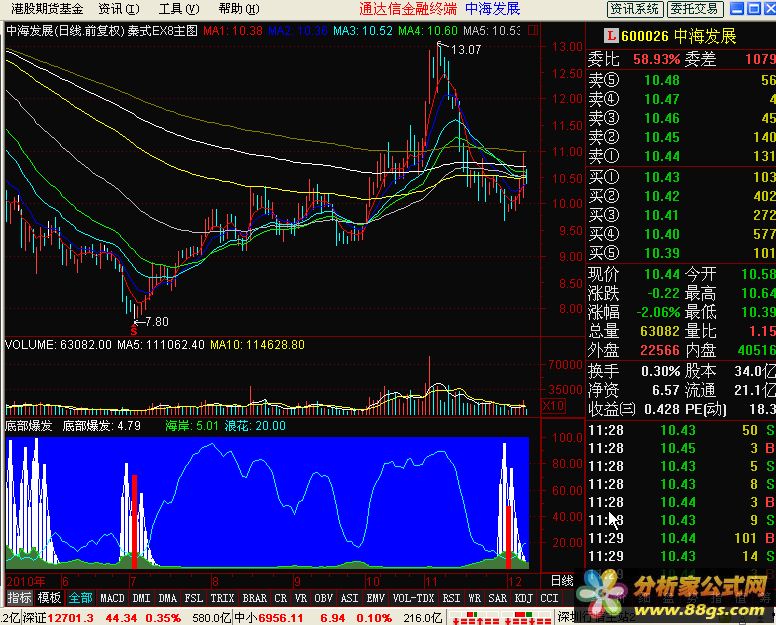Click the 委托交易 button
This screenshot has height=625, width=776.
694,9
